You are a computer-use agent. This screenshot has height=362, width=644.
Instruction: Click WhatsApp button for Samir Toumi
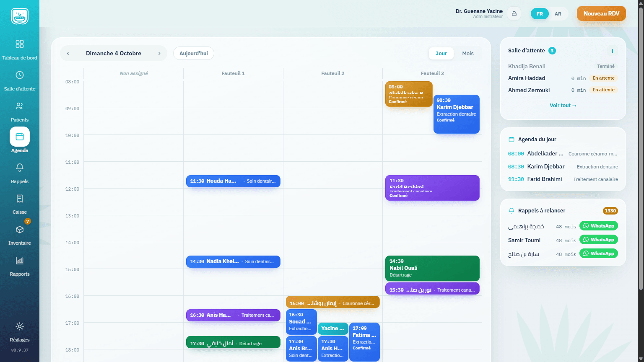(x=599, y=240)
